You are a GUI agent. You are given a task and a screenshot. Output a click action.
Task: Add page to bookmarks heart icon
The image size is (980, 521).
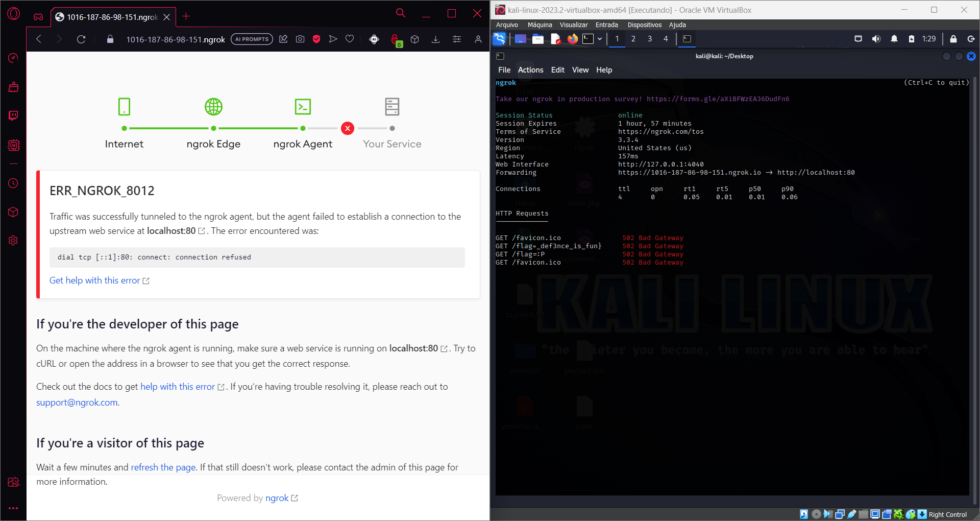click(350, 39)
